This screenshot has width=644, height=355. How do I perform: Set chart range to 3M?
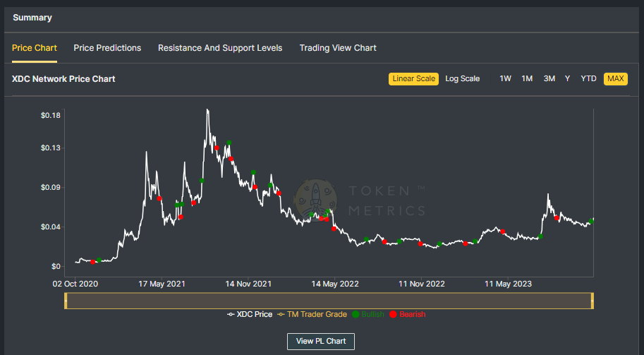549,78
